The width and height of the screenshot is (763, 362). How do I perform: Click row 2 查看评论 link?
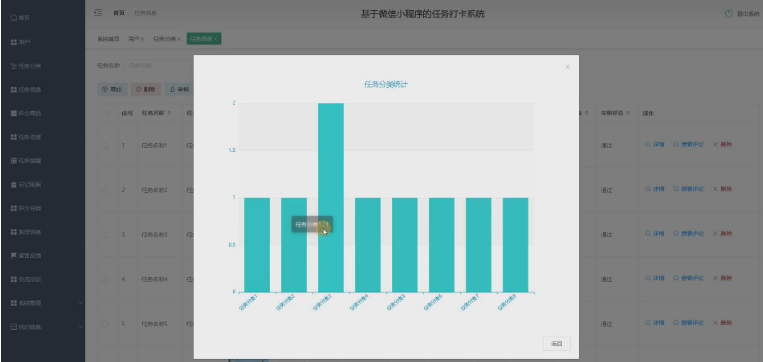coord(689,189)
